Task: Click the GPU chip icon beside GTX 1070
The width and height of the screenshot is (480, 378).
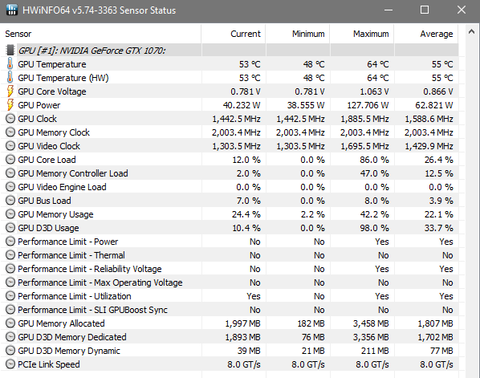Action: 10,50
